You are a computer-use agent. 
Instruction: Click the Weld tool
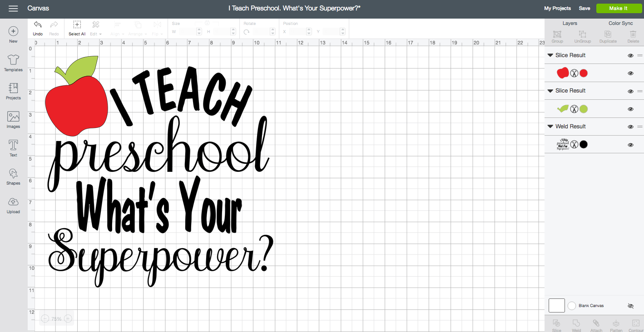tap(576, 325)
